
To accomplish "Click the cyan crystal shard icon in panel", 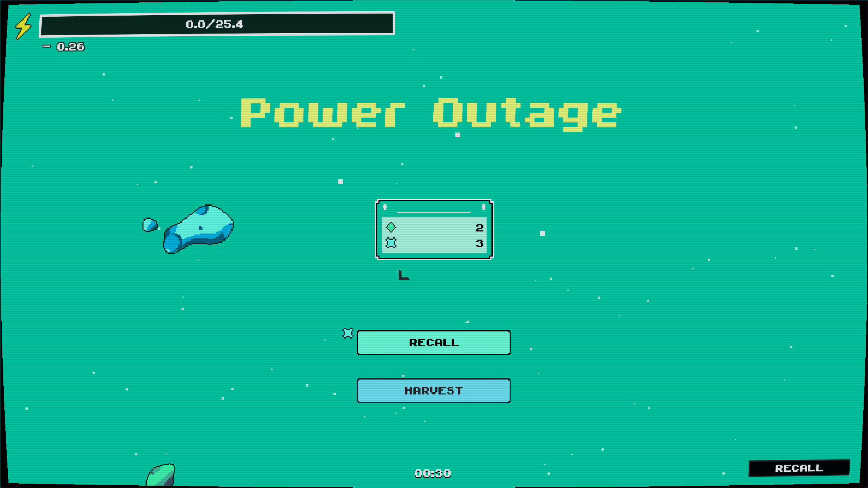I will (391, 242).
